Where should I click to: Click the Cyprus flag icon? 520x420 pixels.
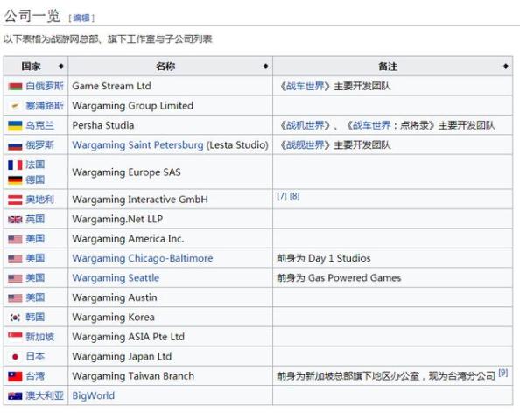coord(15,106)
